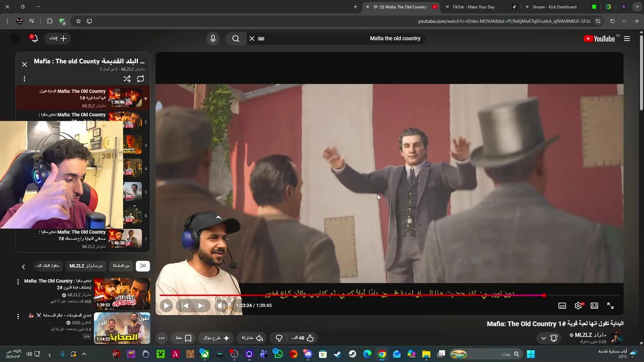Image resolution: width=644 pixels, height=362 pixels.
Task: Clear the search box text
Action: (x=252, y=38)
